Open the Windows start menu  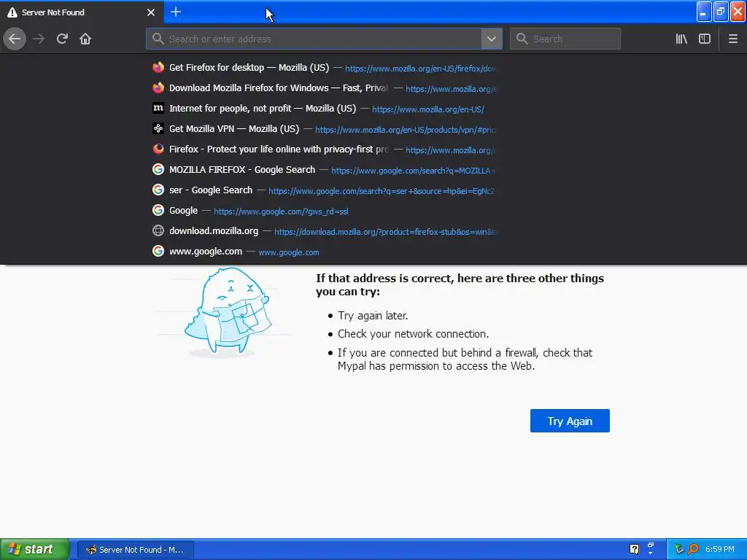pyautogui.click(x=34, y=550)
